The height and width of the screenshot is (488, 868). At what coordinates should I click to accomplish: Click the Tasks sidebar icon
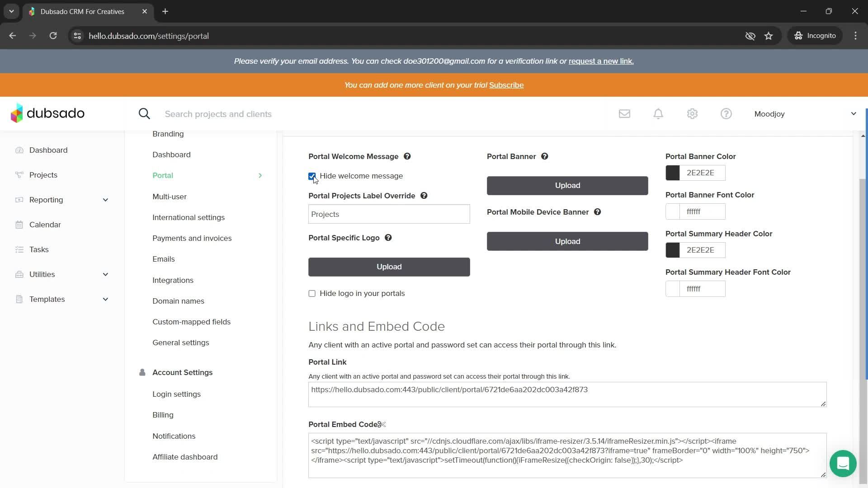(x=19, y=249)
